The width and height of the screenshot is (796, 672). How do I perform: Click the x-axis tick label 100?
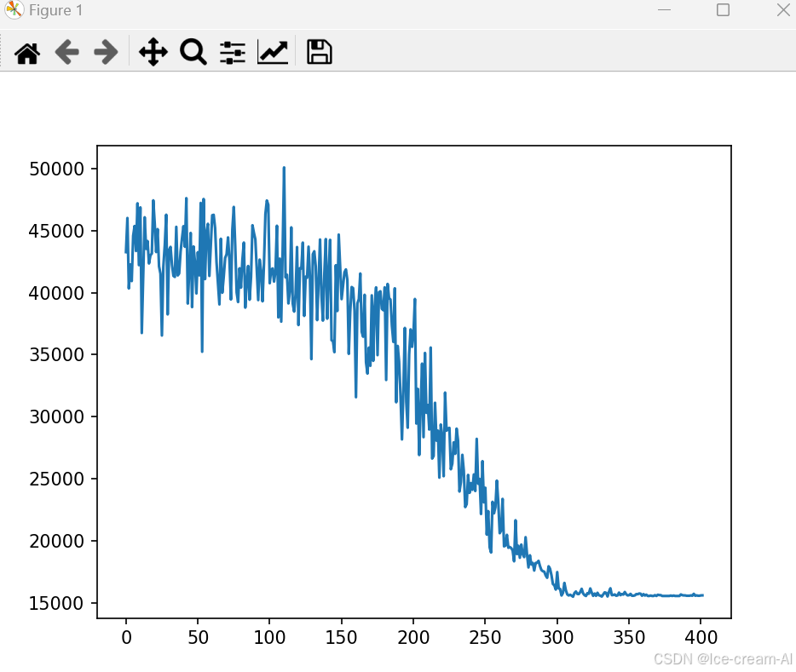(269, 638)
